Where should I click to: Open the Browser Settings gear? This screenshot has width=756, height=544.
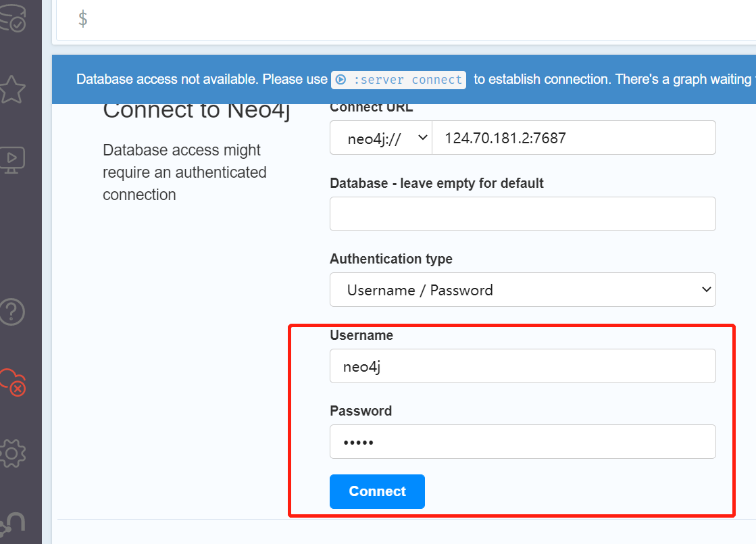click(12, 453)
